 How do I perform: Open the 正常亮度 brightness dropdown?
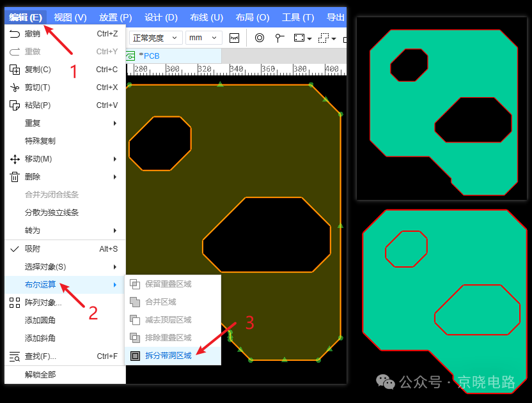(156, 38)
